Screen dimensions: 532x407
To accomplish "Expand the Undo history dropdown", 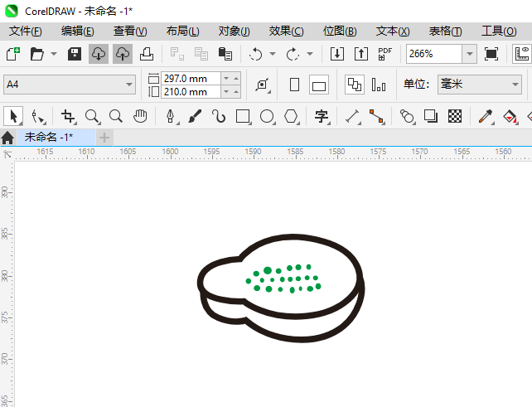I will tap(273, 54).
